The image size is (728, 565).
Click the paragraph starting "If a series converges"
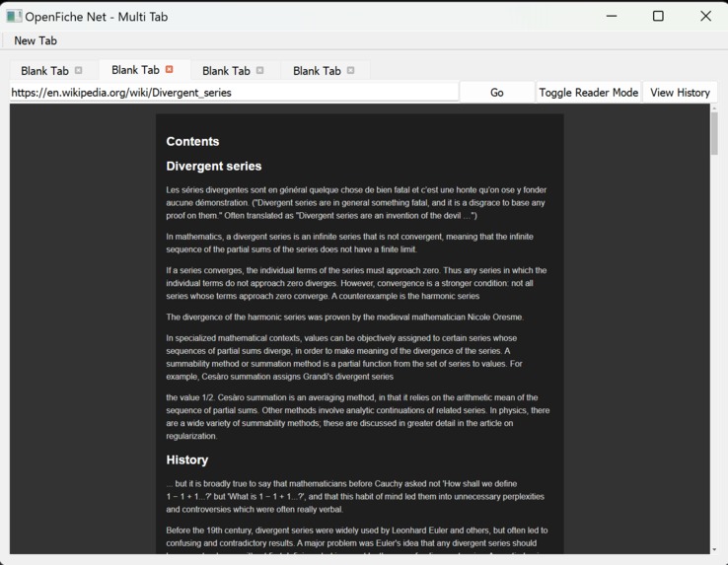356,283
